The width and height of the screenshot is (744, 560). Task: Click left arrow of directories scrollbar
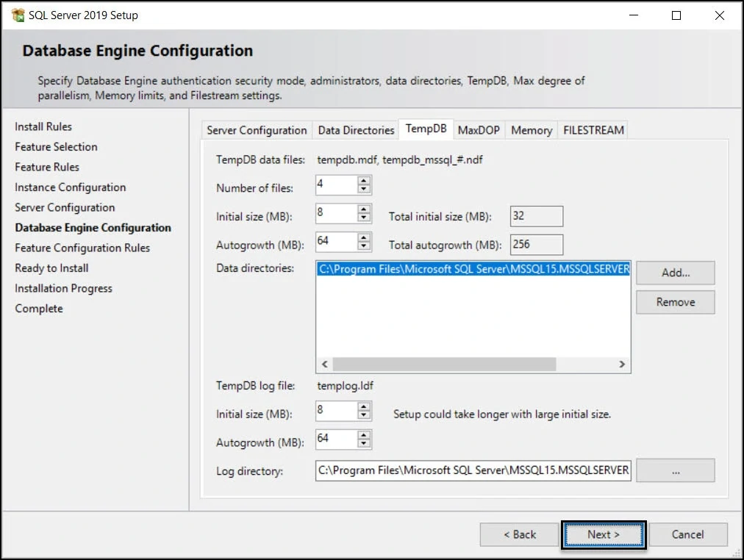point(324,365)
